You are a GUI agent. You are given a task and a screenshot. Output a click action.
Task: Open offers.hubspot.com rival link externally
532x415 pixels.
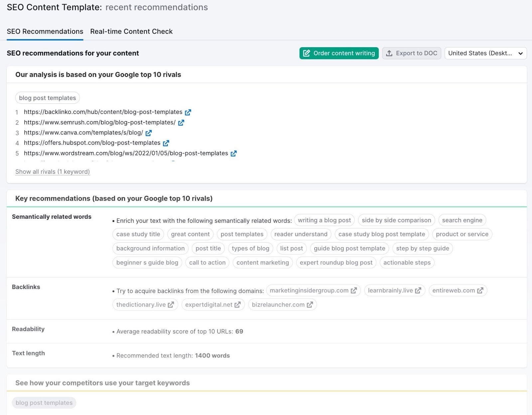(x=166, y=143)
